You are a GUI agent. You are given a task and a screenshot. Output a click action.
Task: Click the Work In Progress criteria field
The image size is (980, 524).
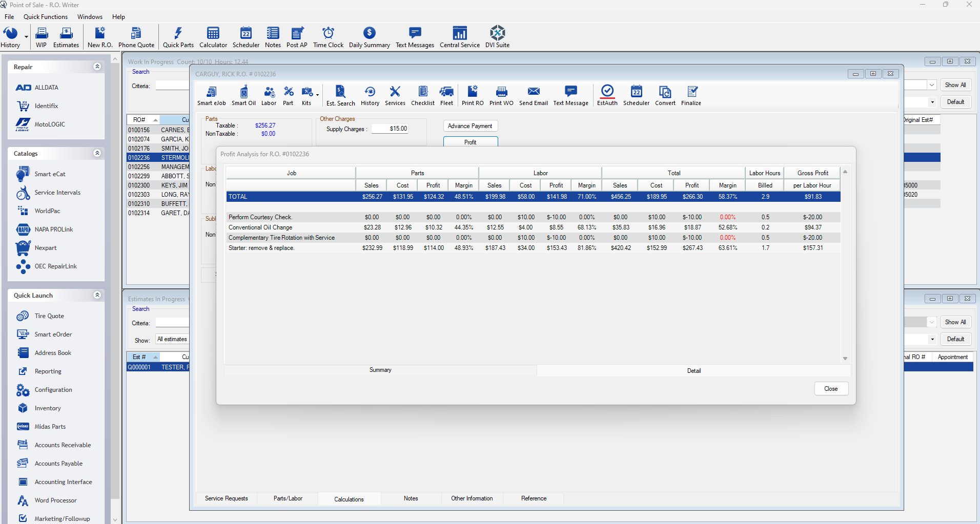[x=172, y=85]
